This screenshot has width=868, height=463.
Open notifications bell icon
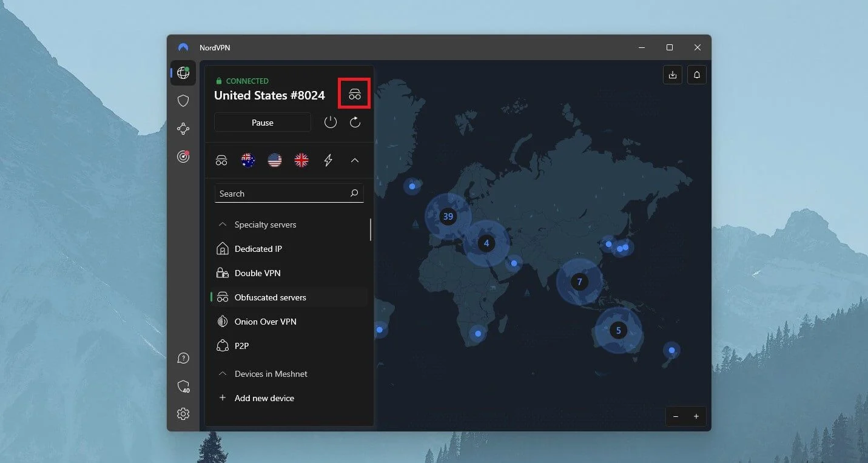point(697,75)
